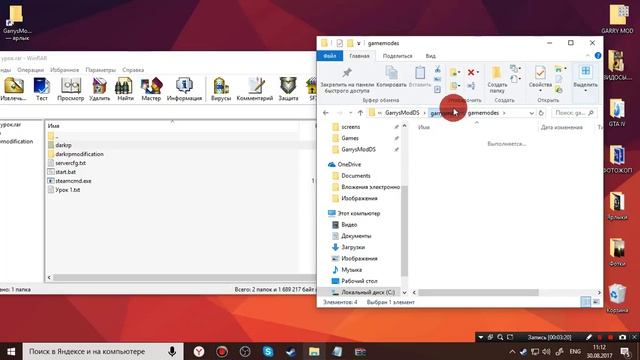Image resolution: width=640 pixels, height=360 pixels.
Task: Open the GTA IV desktop icon
Action: (617, 112)
